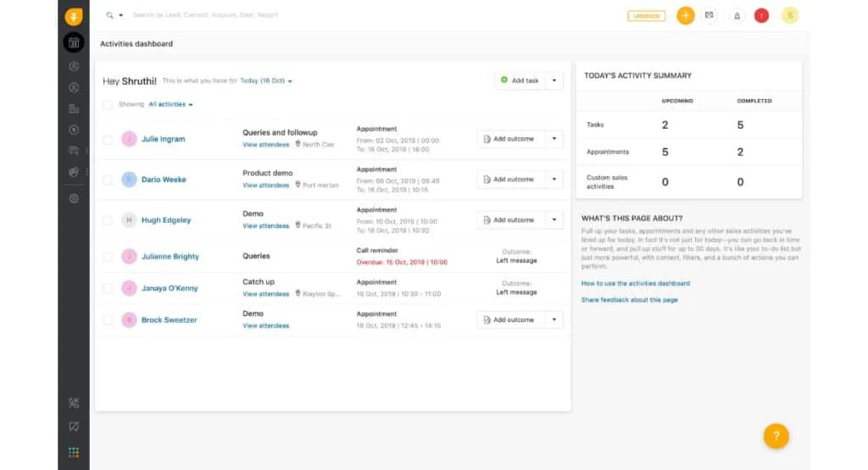Viewport: 868px width, 470px height.
Task: Click Brock Sweetzer's pink avatar
Action: point(129,319)
